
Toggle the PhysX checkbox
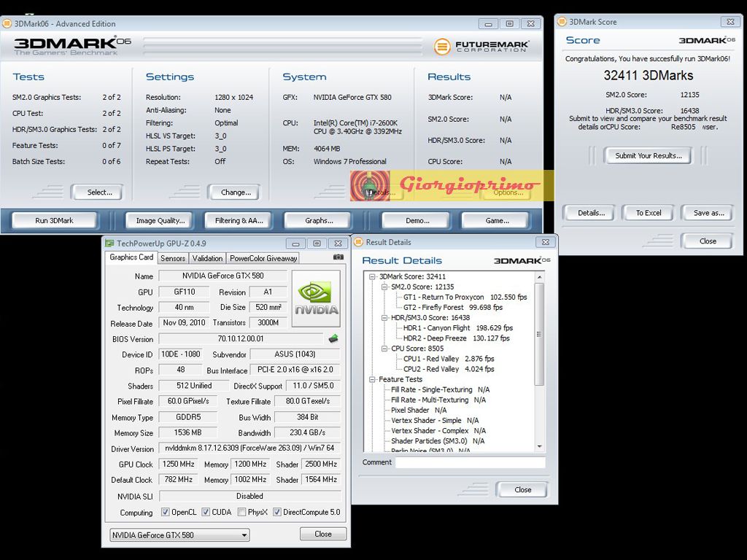241,512
